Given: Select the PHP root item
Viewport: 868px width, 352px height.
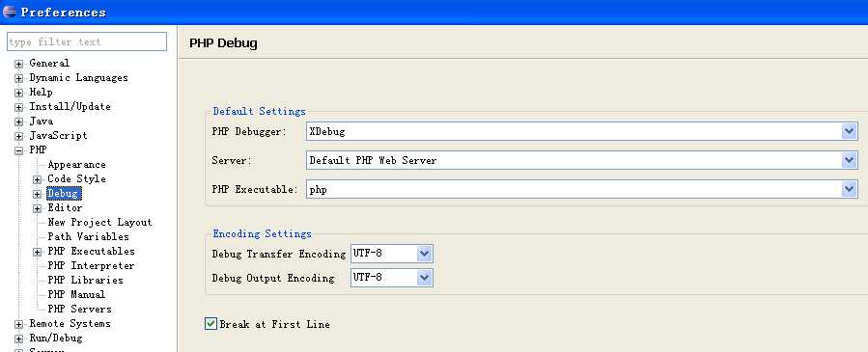Looking at the screenshot, I should [x=38, y=149].
